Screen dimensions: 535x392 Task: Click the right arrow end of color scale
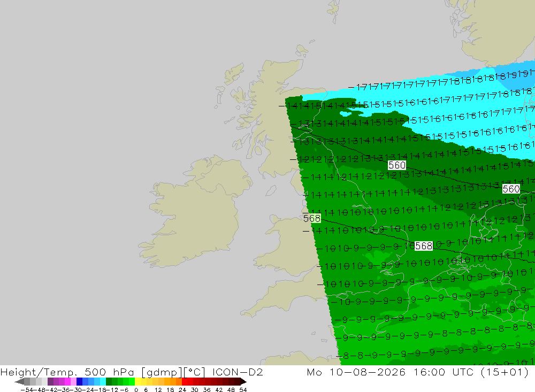tap(243, 382)
